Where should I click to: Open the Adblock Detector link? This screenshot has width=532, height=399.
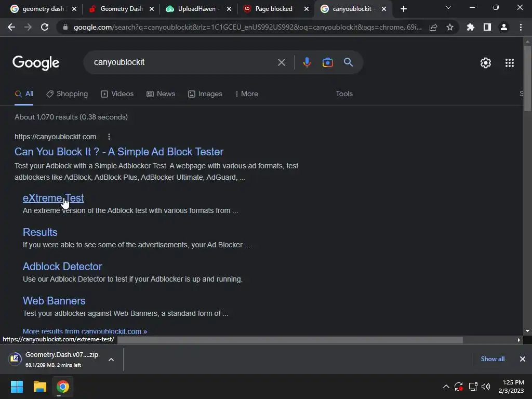[62, 267]
